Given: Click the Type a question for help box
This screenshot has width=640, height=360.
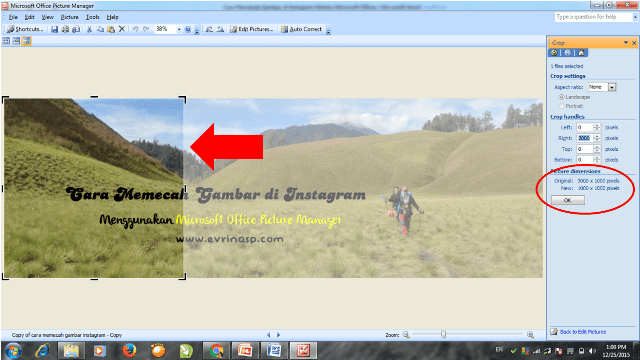Looking at the screenshot, I should (593, 17).
